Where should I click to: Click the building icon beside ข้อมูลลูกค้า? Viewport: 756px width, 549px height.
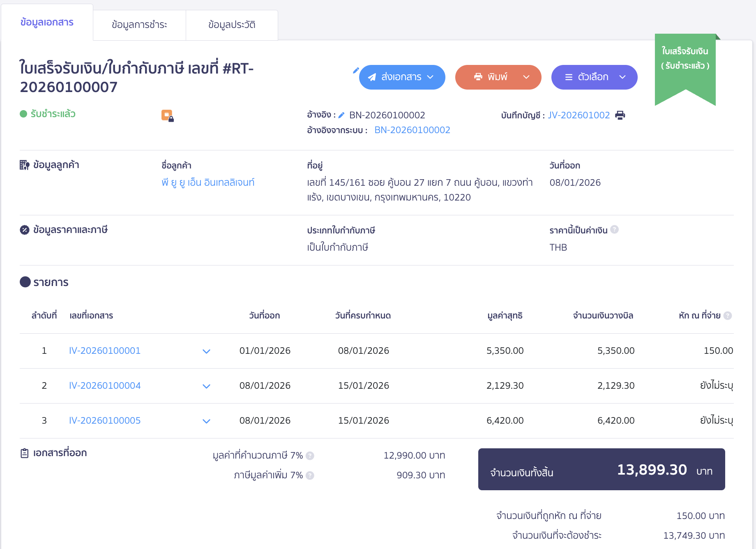click(25, 165)
